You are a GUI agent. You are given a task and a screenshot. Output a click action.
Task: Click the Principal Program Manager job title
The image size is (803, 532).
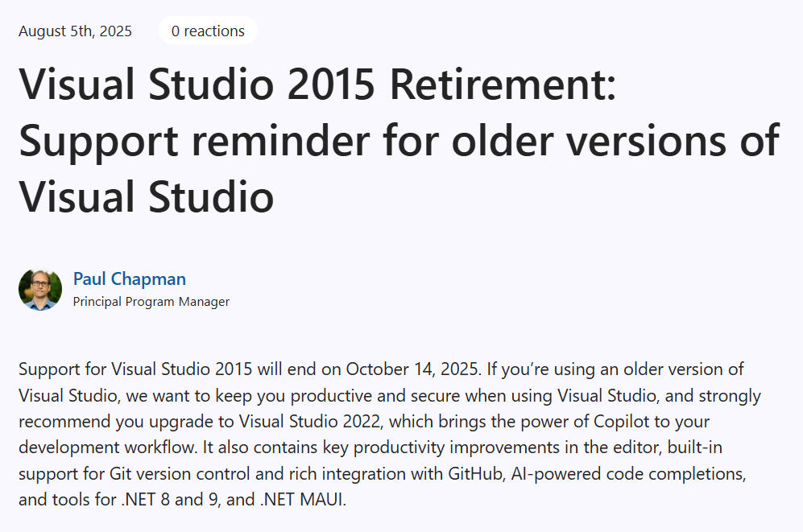click(x=151, y=302)
